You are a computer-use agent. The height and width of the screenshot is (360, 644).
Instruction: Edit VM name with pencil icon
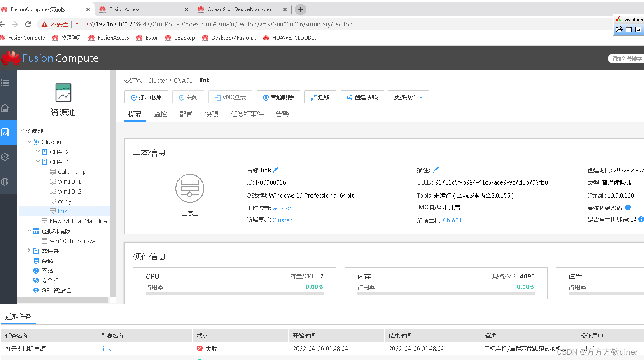point(276,170)
